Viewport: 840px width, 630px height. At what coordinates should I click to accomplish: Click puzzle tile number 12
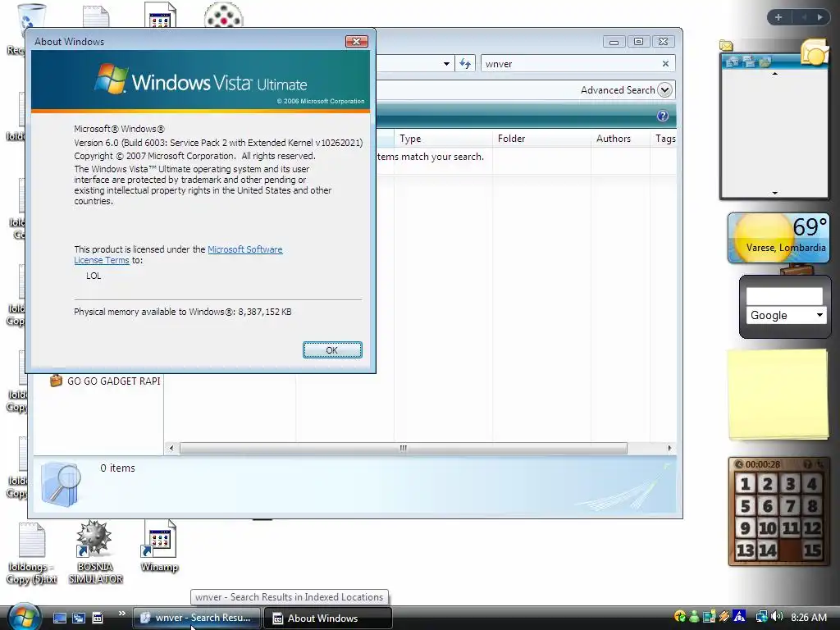point(812,528)
